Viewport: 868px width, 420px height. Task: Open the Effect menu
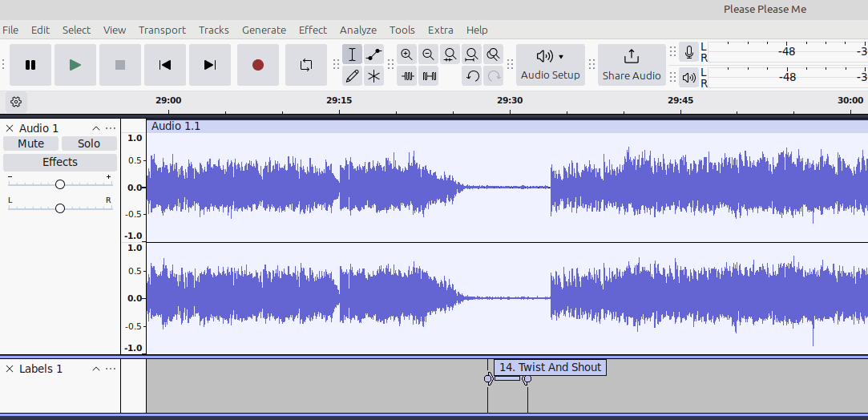(313, 30)
